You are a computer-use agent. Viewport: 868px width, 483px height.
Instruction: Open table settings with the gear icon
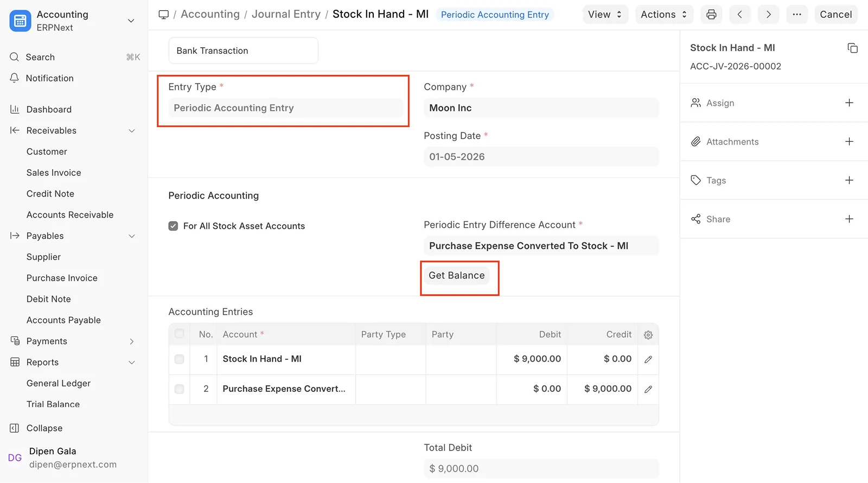point(648,335)
